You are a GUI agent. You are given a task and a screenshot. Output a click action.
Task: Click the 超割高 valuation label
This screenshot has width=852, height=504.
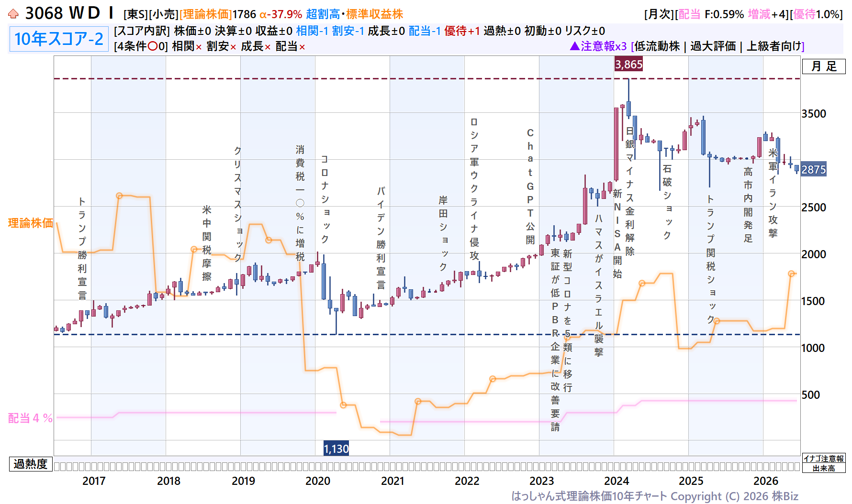[323, 14]
